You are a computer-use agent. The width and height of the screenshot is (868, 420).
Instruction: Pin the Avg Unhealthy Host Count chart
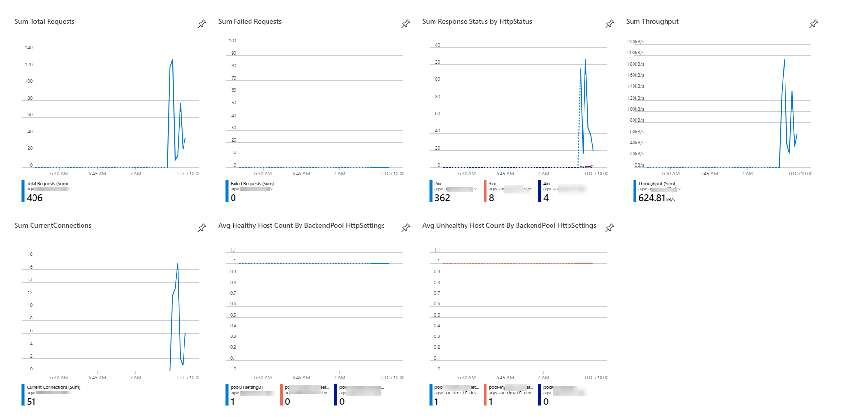610,228
